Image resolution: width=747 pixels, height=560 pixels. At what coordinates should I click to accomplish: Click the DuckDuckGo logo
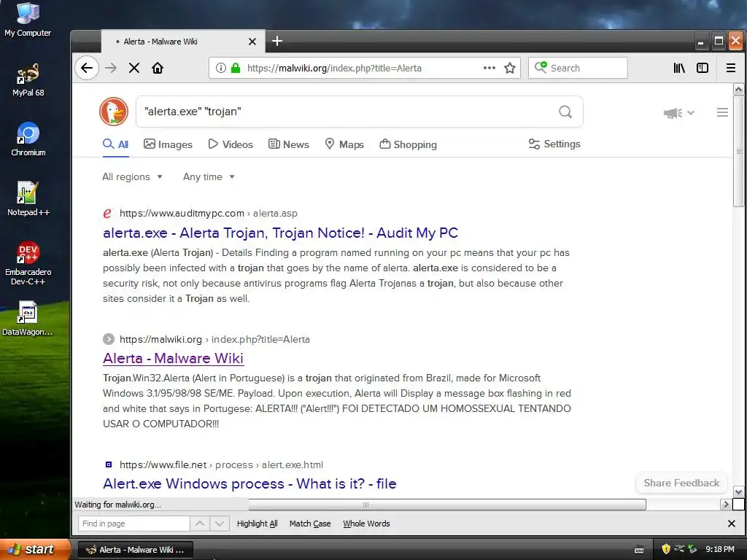point(114,112)
